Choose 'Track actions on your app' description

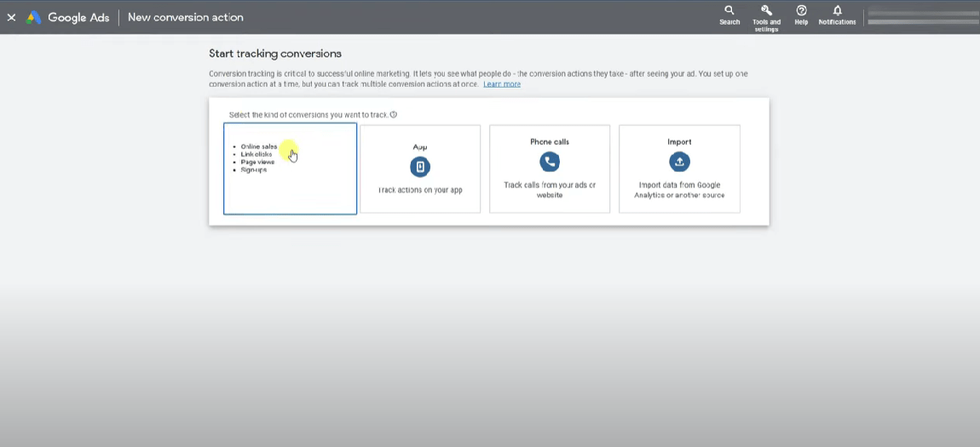tap(420, 190)
